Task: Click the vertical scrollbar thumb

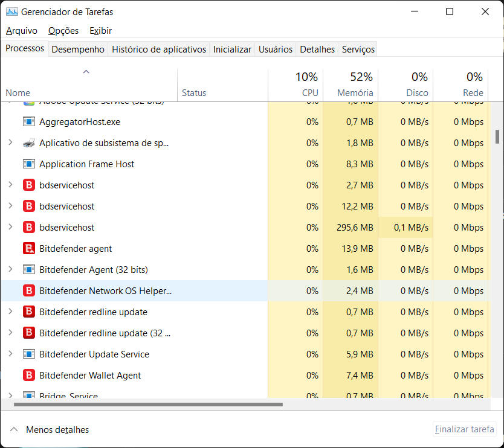Action: coord(497,136)
